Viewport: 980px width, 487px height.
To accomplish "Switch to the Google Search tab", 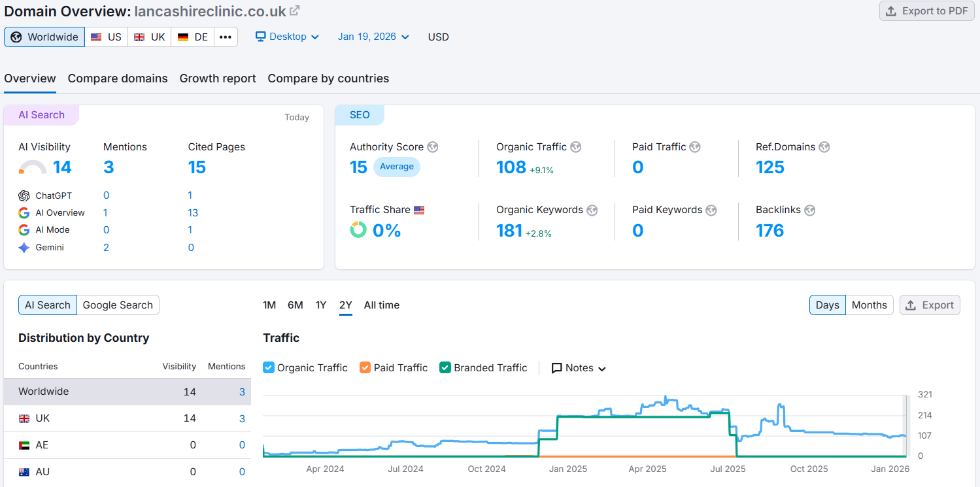I will coord(118,305).
